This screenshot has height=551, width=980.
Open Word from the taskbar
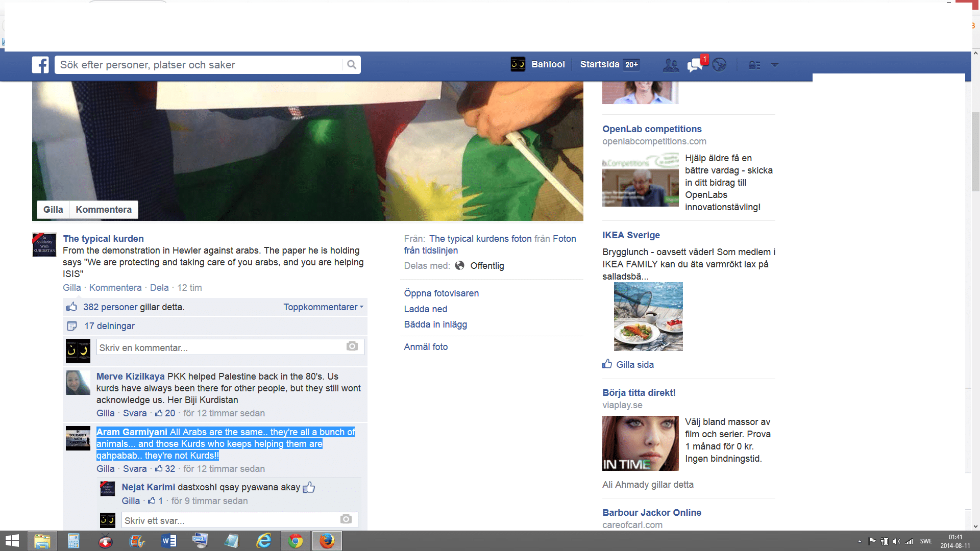click(169, 541)
